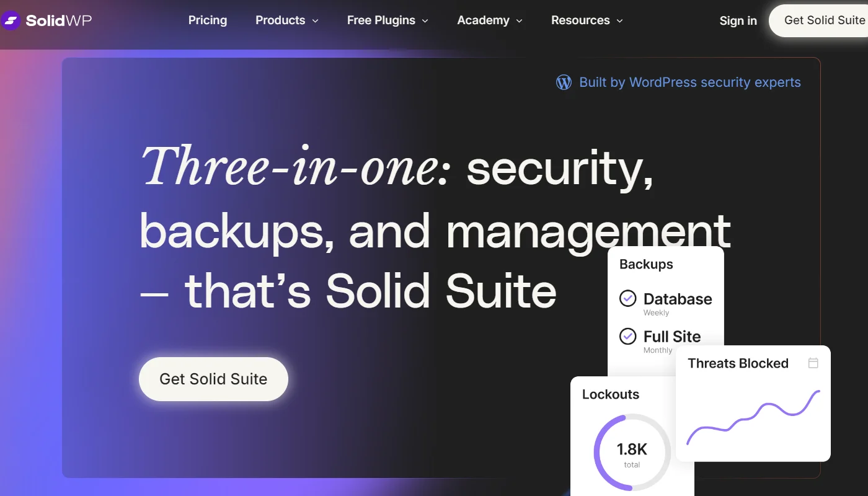The height and width of the screenshot is (496, 868).
Task: Click Built by WordPress security experts text
Action: (x=689, y=82)
